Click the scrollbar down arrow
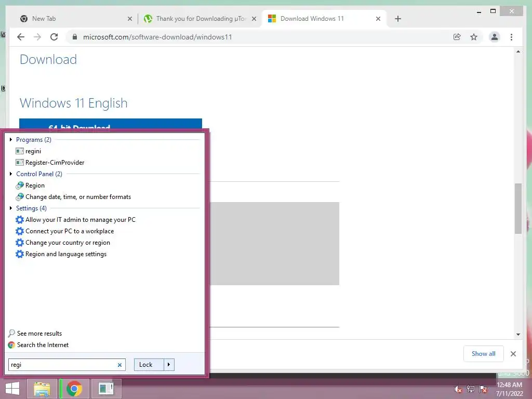Viewport: 532px width, 399px height. click(x=518, y=335)
